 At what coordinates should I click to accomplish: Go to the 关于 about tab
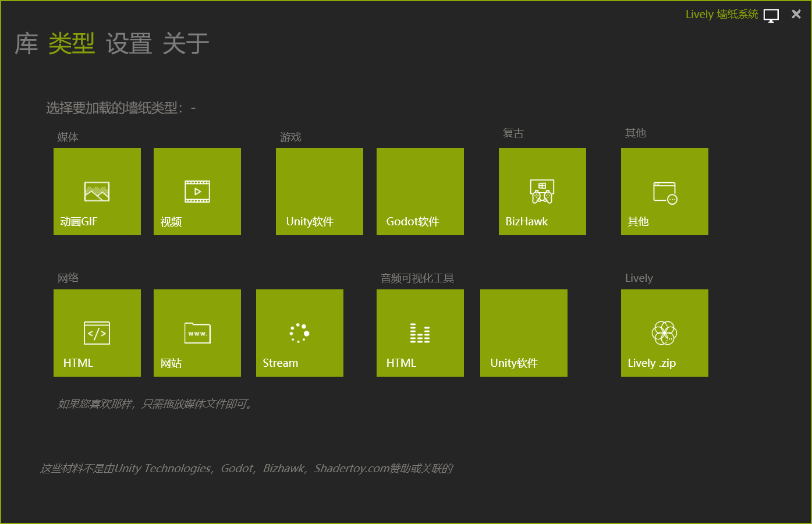click(186, 44)
